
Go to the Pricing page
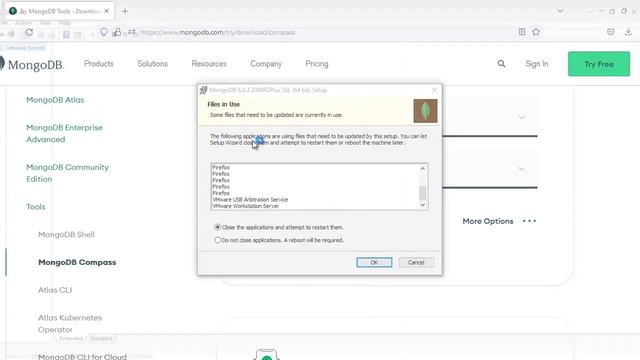(317, 64)
